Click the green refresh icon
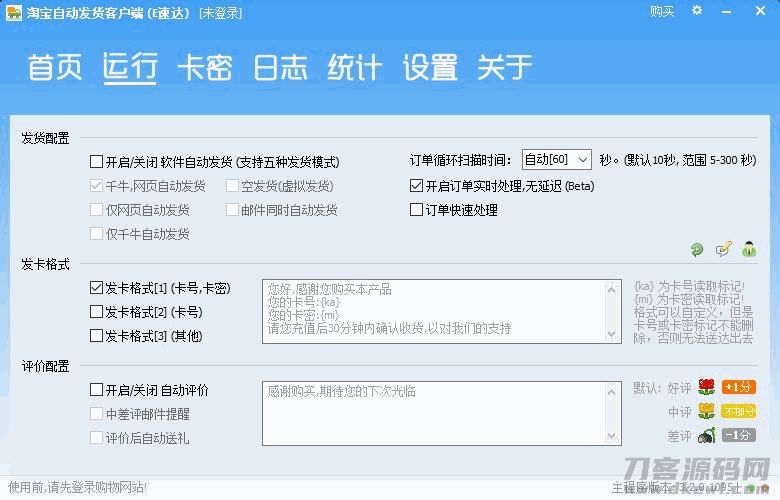Image resolution: width=780 pixels, height=500 pixels. [x=697, y=249]
